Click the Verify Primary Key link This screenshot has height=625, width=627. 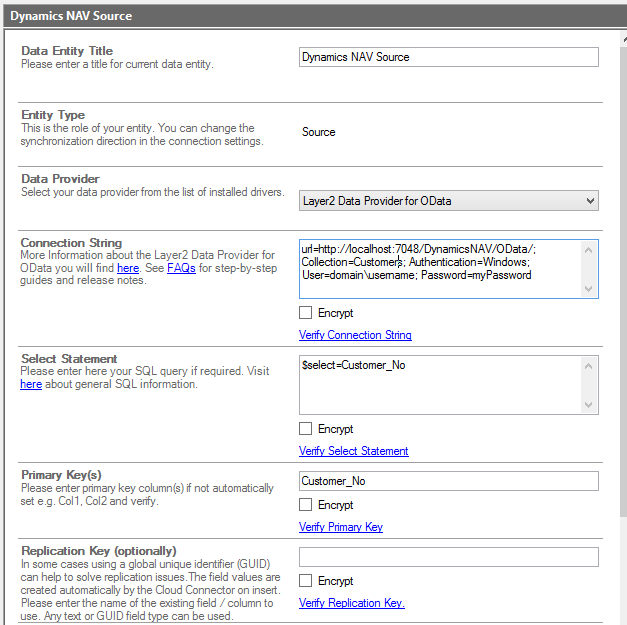340,527
